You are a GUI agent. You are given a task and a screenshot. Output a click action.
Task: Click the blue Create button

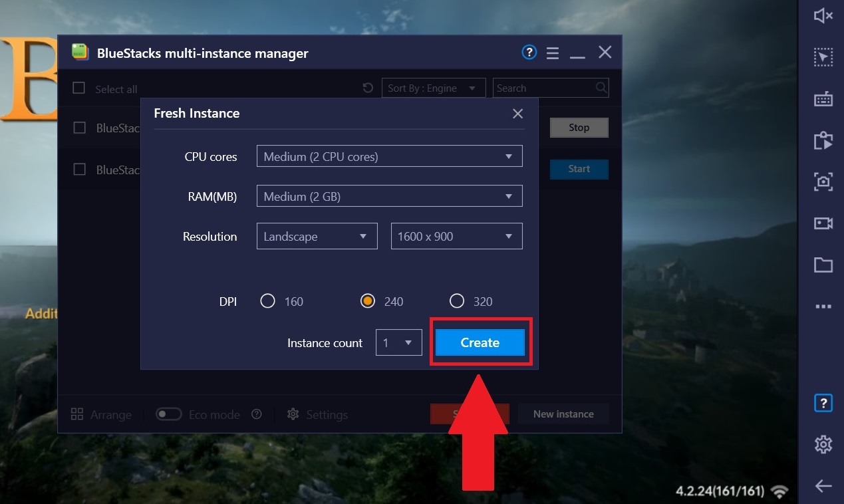(x=480, y=343)
